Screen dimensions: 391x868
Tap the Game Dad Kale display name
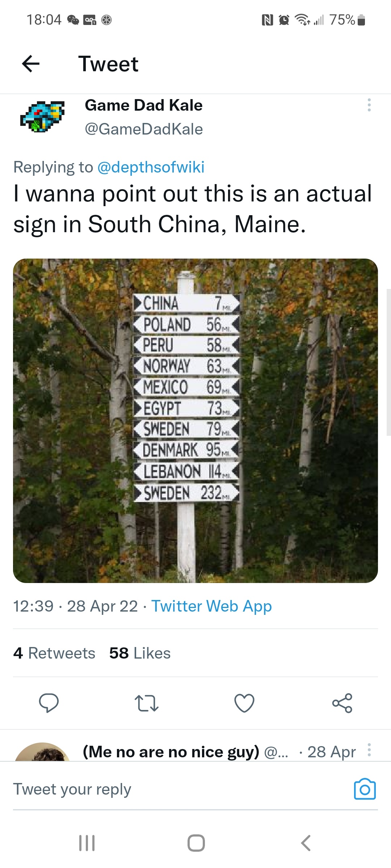coord(143,105)
